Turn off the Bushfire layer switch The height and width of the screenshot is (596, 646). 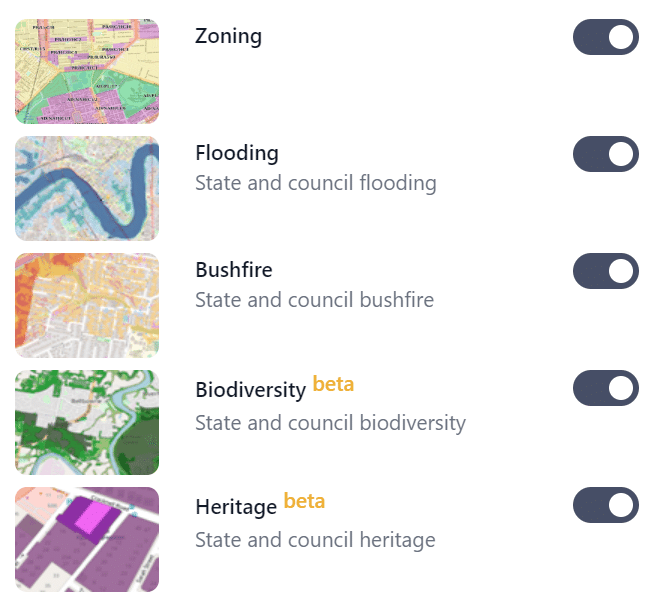click(x=606, y=271)
